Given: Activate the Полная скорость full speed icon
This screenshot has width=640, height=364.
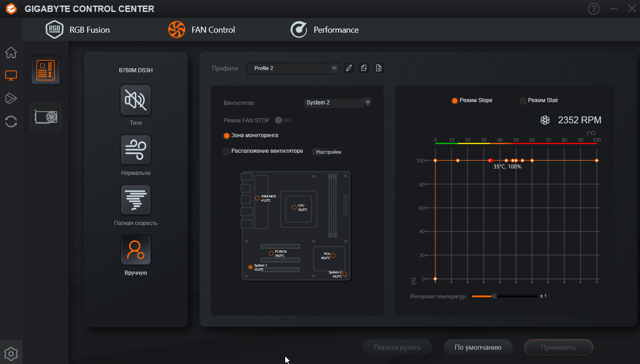Looking at the screenshot, I should [x=135, y=200].
